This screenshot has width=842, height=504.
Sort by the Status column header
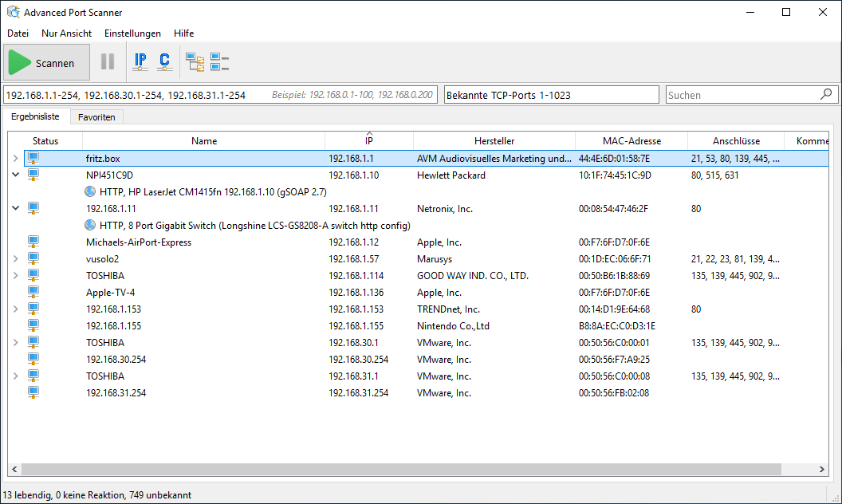click(x=45, y=141)
